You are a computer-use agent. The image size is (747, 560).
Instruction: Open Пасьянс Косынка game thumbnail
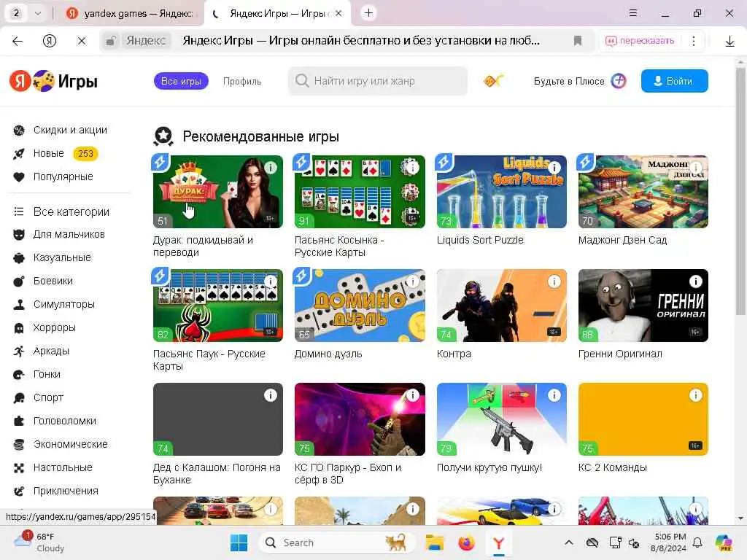(360, 192)
